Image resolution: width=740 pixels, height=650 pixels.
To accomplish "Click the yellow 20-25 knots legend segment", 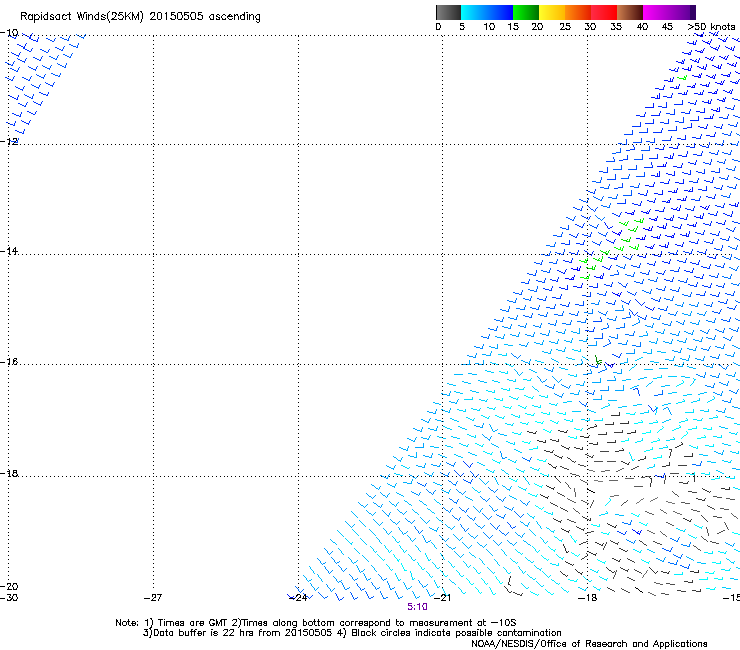I will click(552, 12).
